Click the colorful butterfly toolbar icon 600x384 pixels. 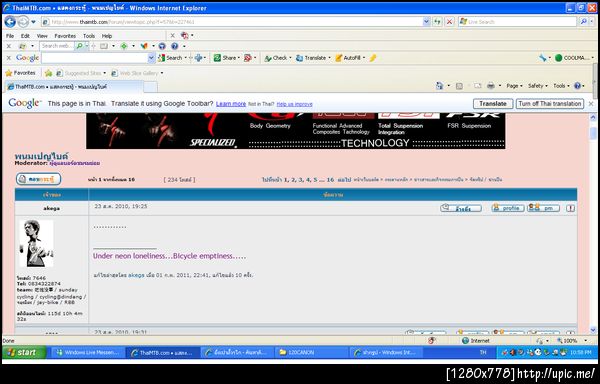click(x=144, y=46)
